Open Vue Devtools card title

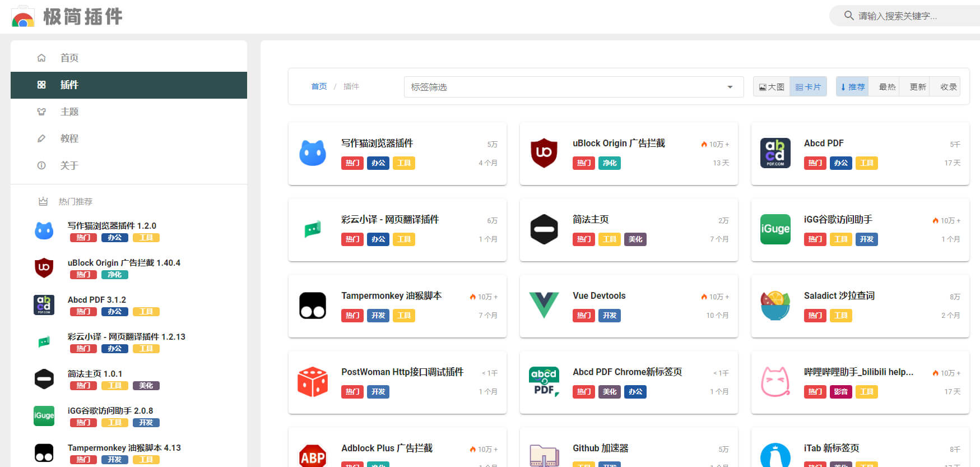(x=599, y=295)
